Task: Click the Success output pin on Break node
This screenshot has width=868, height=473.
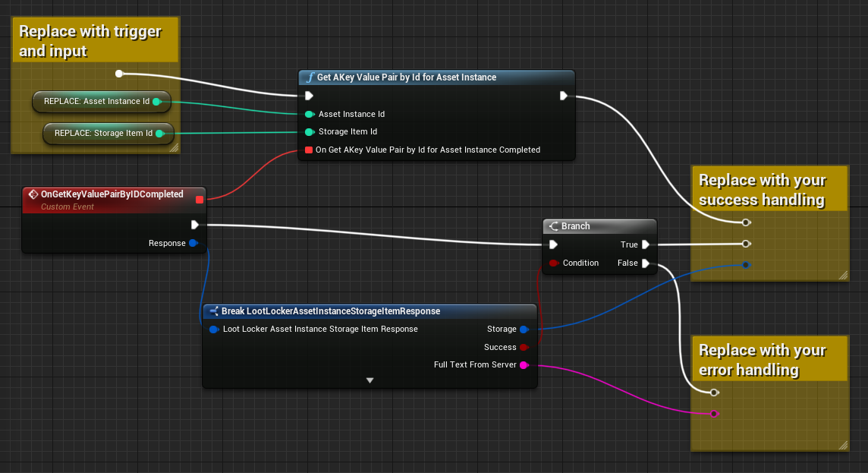Action: pyautogui.click(x=524, y=348)
